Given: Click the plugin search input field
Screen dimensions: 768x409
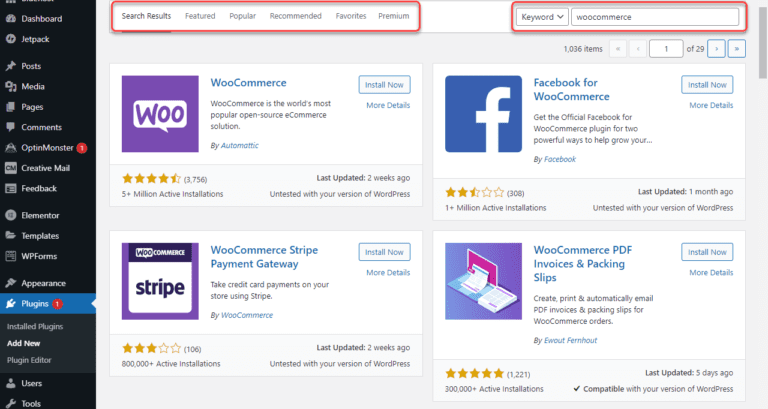Looking at the screenshot, I should point(656,17).
